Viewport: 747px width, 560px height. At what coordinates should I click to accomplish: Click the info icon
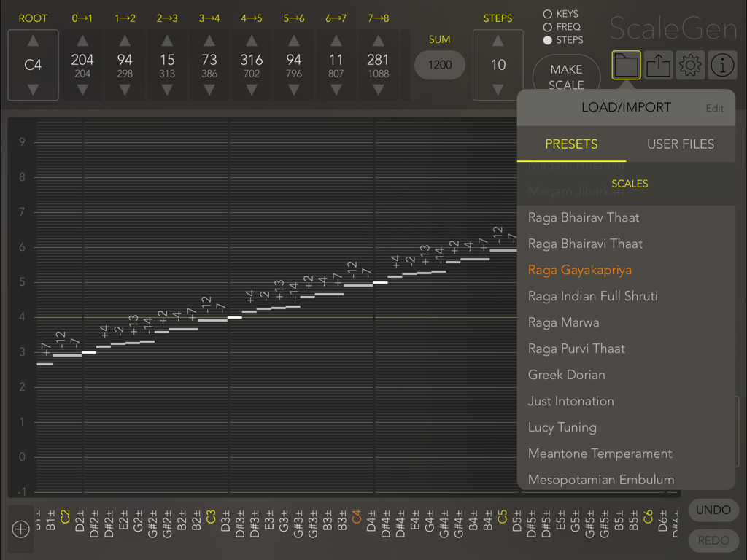722,65
